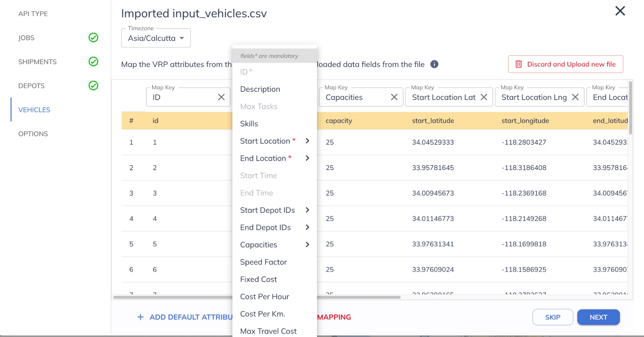Click the start_longitude column header
Screen dimensions: 644x337
tap(525, 120)
